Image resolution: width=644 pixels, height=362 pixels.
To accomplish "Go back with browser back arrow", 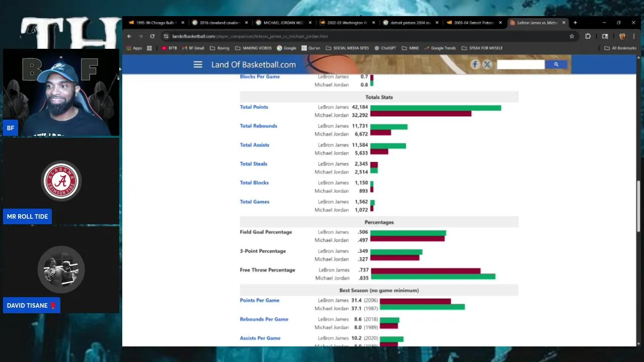I will click(129, 36).
